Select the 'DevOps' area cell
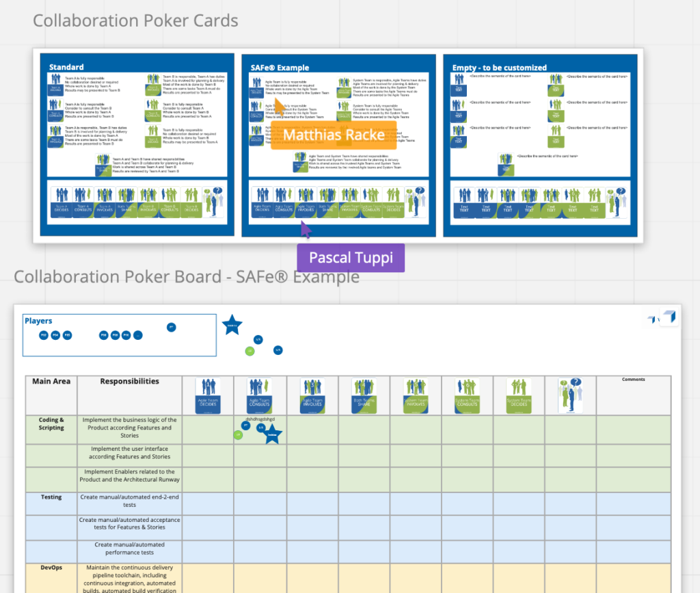Image resolution: width=700 pixels, height=593 pixels. click(51, 578)
